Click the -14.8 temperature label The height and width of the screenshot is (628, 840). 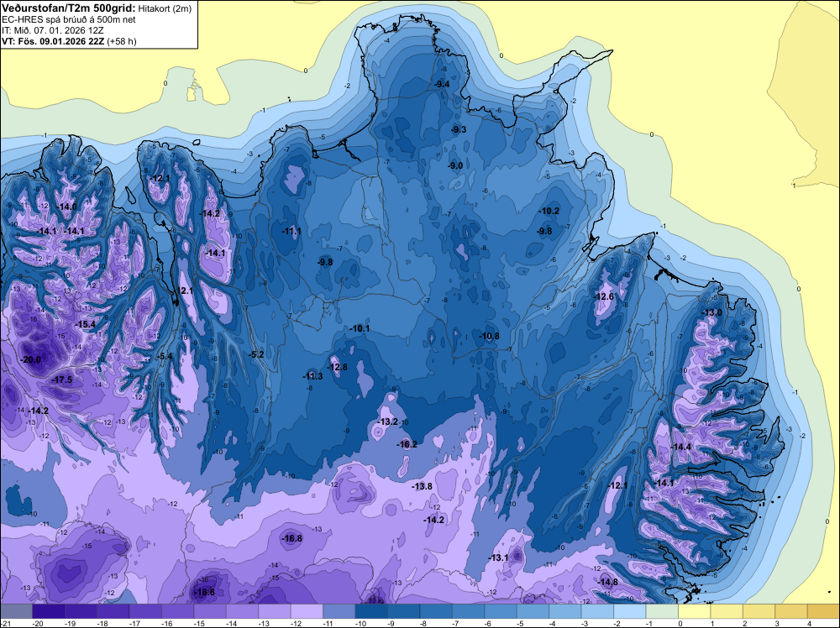point(608,582)
